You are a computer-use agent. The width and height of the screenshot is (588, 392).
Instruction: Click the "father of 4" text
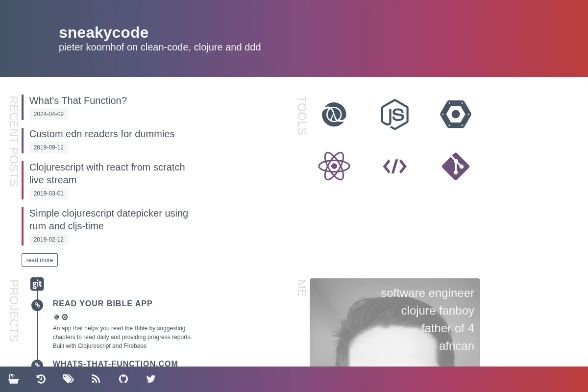pos(448,328)
